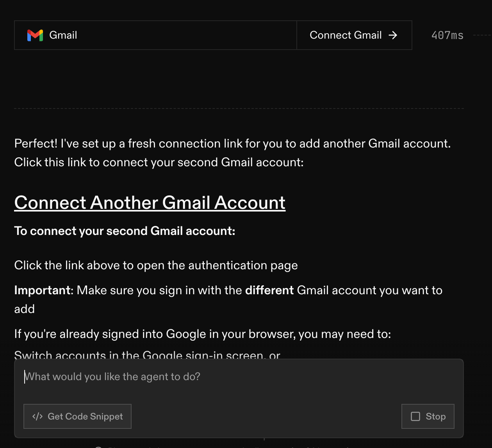This screenshot has width=492, height=448.
Task: Click "Switch accounts in the Google sign-in" text
Action: click(x=147, y=354)
